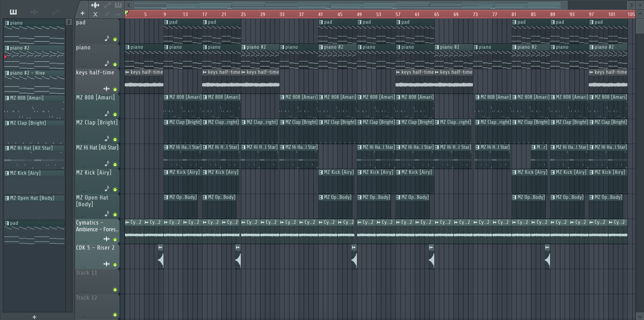Mute the MZ Clap [Bright] track
644x320 pixels.
pos(115,139)
